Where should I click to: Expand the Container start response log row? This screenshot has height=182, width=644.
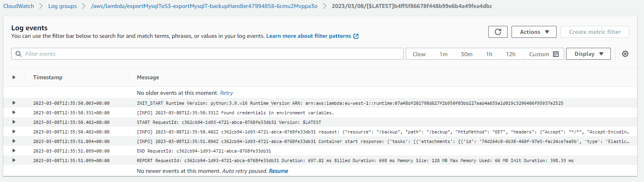14,141
